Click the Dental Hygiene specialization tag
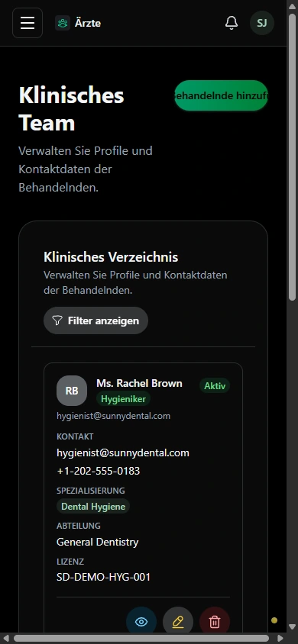This screenshot has width=298, height=644. click(x=93, y=507)
